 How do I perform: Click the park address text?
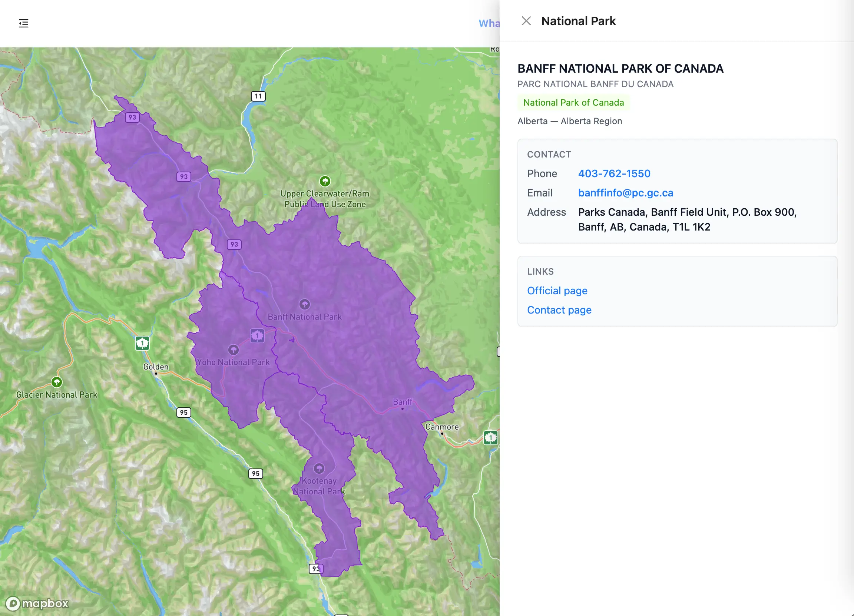click(687, 219)
